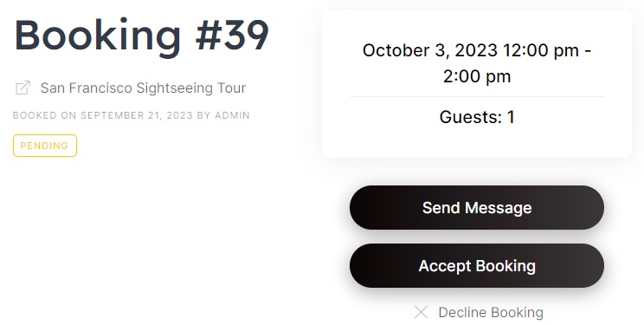Select the Decline Booking text link
The width and height of the screenshot is (644, 325).
coord(491,312)
